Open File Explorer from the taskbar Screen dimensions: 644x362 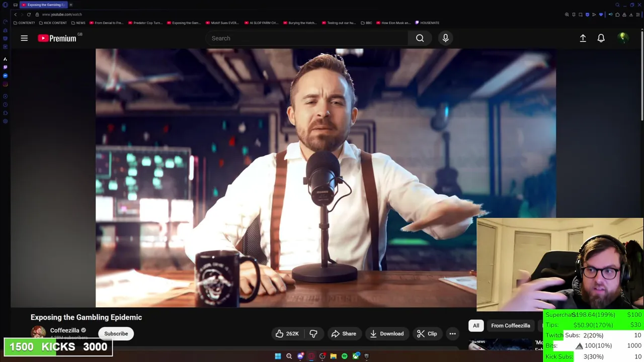pos(334,356)
